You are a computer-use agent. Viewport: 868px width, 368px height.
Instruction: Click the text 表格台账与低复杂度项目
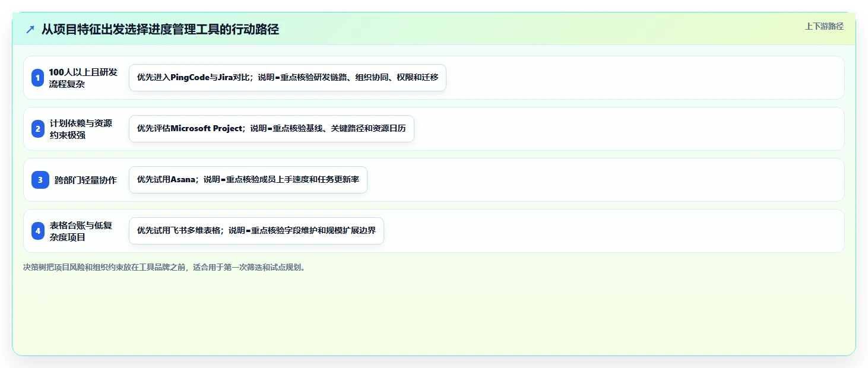(81, 231)
